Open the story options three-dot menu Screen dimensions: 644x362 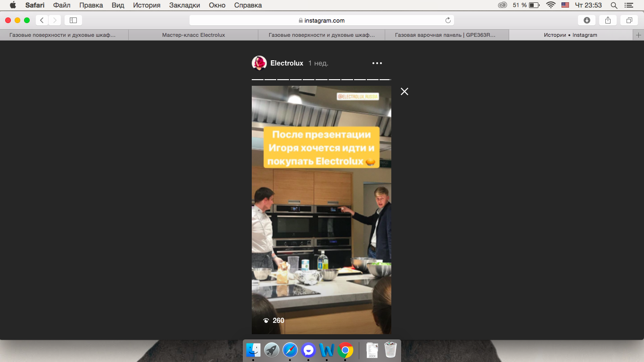377,63
